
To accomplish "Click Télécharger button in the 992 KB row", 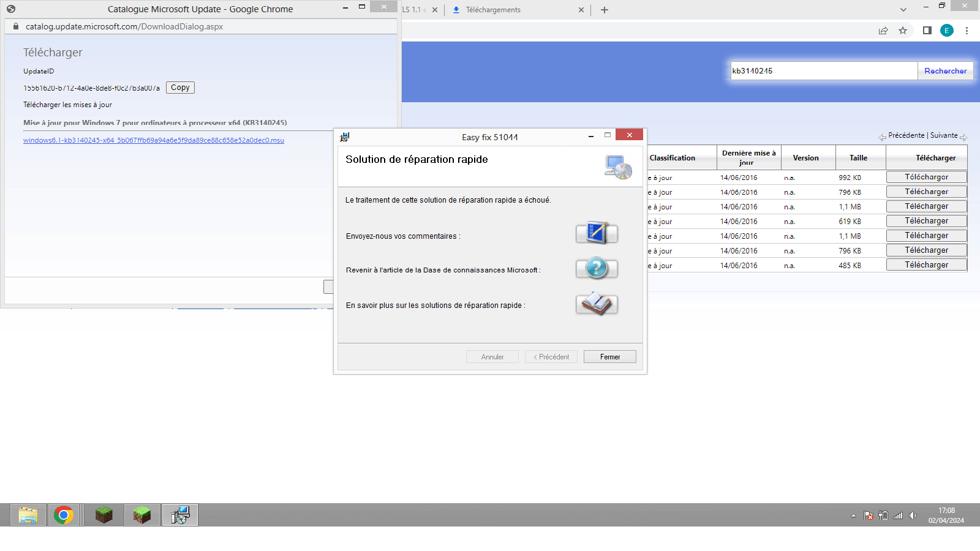I will 927,177.
